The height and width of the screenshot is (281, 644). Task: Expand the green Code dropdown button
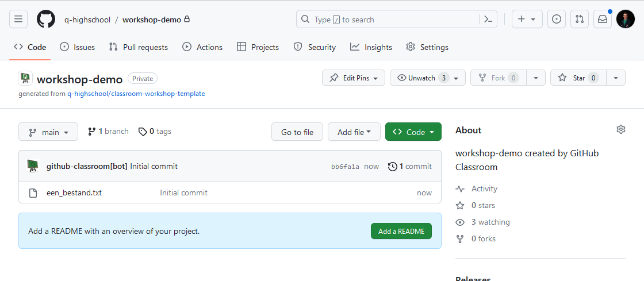click(x=413, y=132)
